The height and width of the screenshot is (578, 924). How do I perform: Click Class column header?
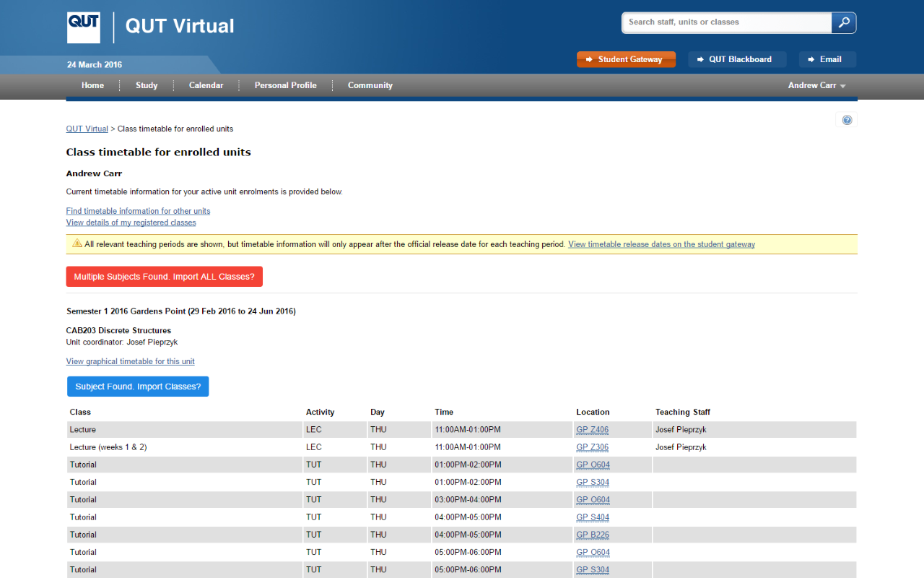click(x=80, y=412)
